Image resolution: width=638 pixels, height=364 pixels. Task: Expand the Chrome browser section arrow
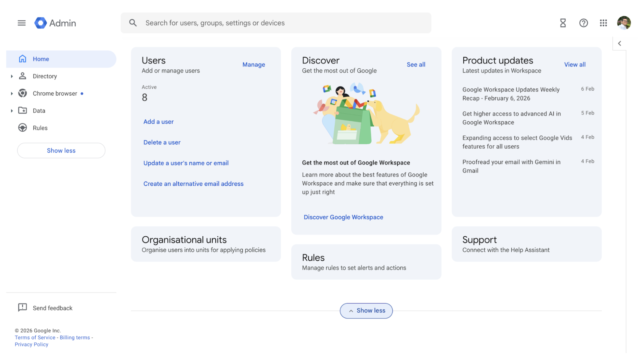[12, 93]
